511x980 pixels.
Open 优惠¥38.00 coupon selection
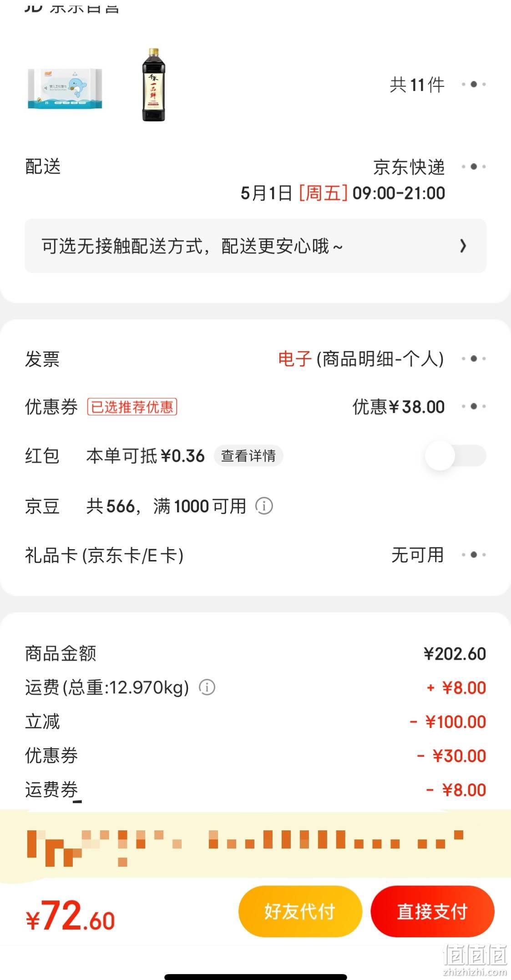pos(399,406)
